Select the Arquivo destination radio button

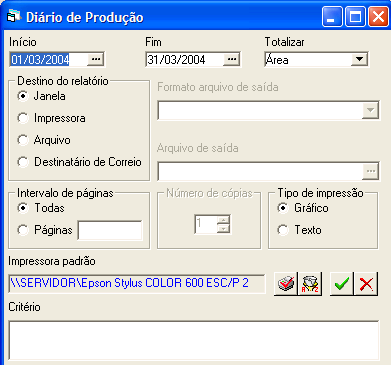(23, 140)
